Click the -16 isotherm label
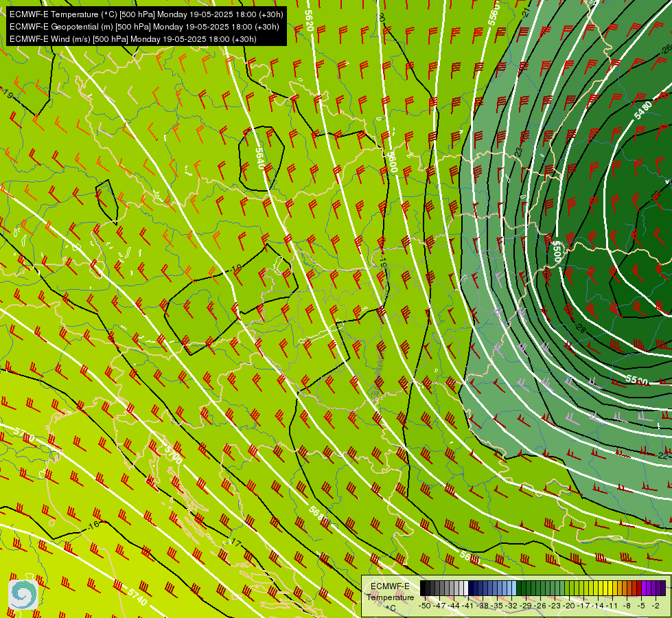The image size is (672, 618). [x=93, y=525]
